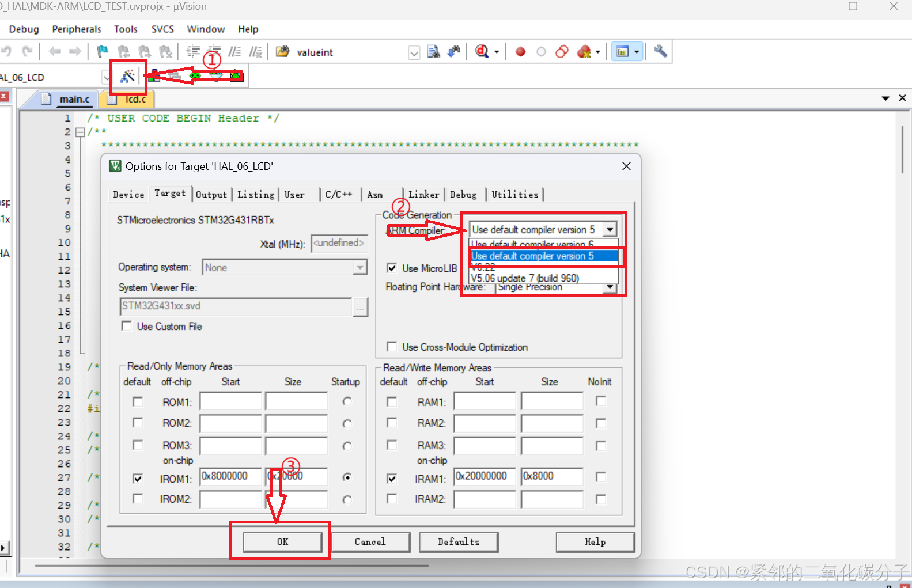Click the Navigate Backwards arrow icon
The image size is (912, 588).
pyautogui.click(x=55, y=52)
